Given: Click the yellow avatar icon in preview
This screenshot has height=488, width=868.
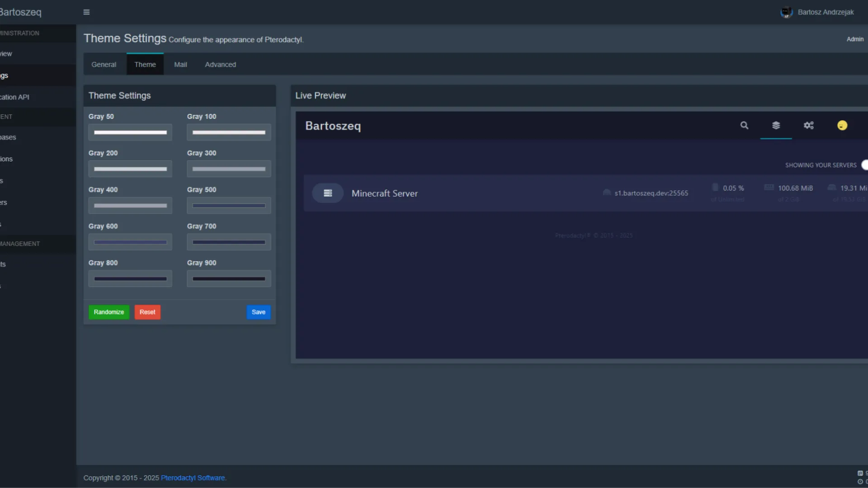Looking at the screenshot, I should [842, 126].
